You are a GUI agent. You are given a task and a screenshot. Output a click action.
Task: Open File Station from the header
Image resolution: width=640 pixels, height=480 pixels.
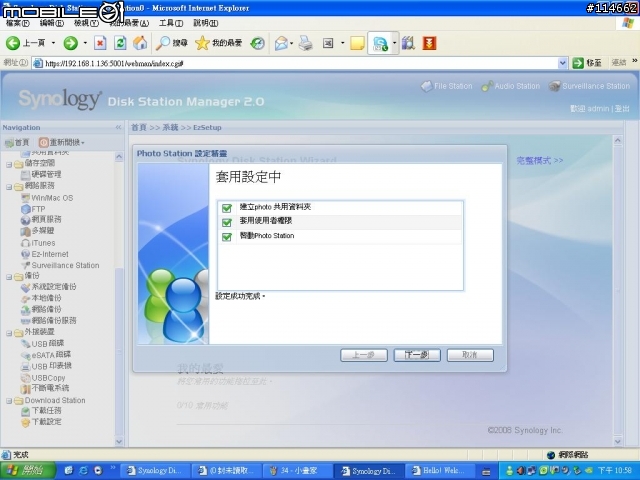[447, 86]
